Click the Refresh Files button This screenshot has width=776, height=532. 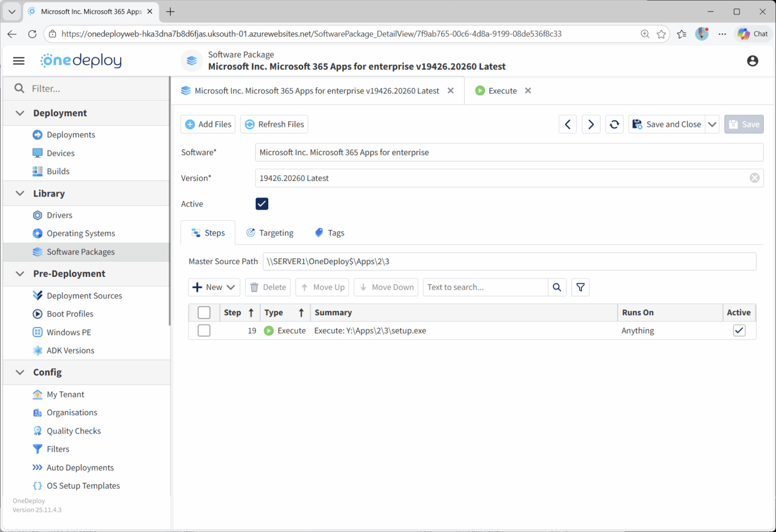[x=274, y=124]
